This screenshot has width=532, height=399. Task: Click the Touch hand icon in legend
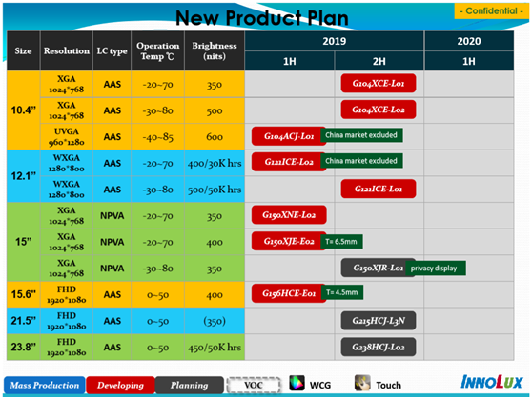click(x=362, y=383)
